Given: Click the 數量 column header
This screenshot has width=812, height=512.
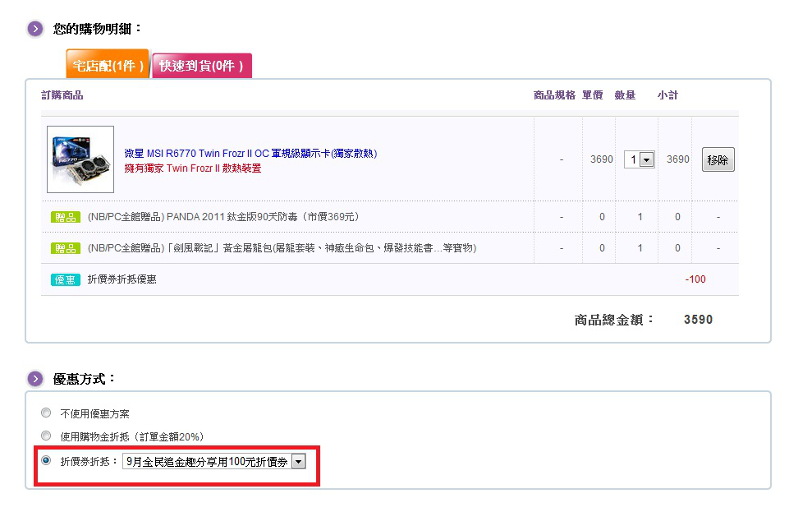Looking at the screenshot, I should [x=625, y=95].
